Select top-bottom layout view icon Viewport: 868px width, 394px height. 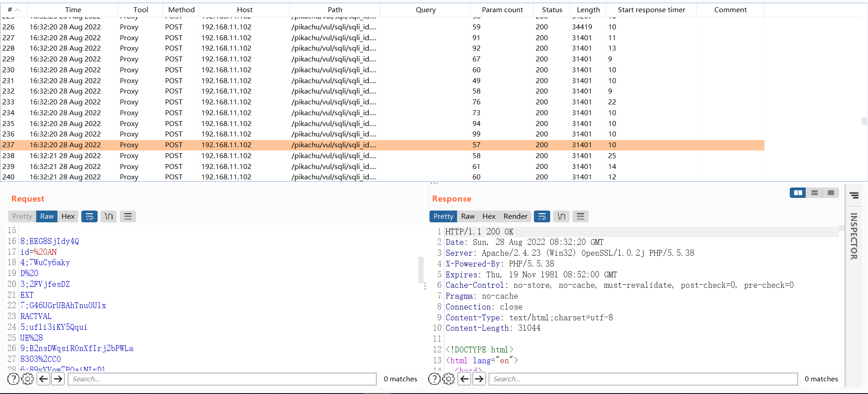tap(814, 193)
